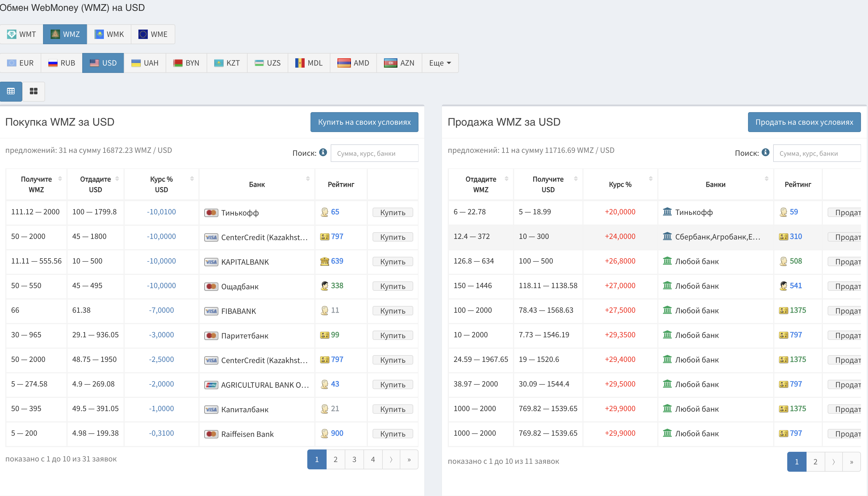Click Купить на своих условиях button
The height and width of the screenshot is (496, 868).
coord(364,122)
